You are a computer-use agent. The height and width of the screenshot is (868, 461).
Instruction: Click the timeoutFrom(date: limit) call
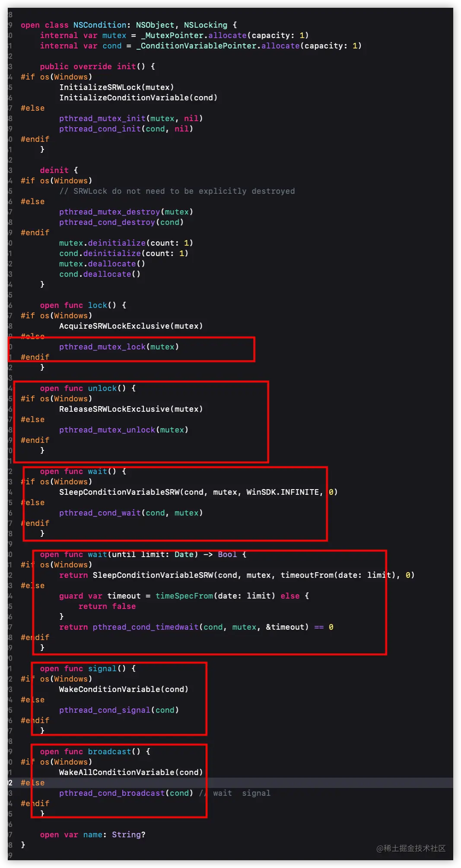pos(338,575)
